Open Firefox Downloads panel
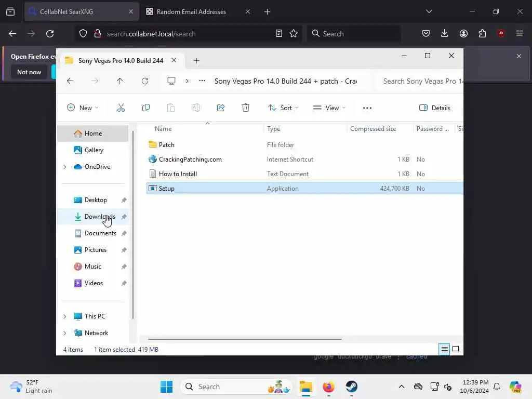 click(445, 33)
